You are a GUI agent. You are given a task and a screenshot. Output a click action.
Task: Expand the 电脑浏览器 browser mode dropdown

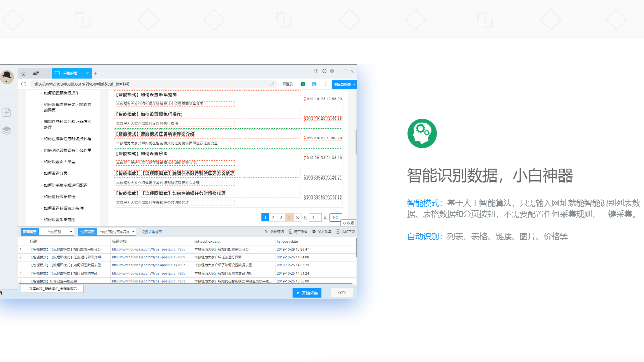point(344,84)
